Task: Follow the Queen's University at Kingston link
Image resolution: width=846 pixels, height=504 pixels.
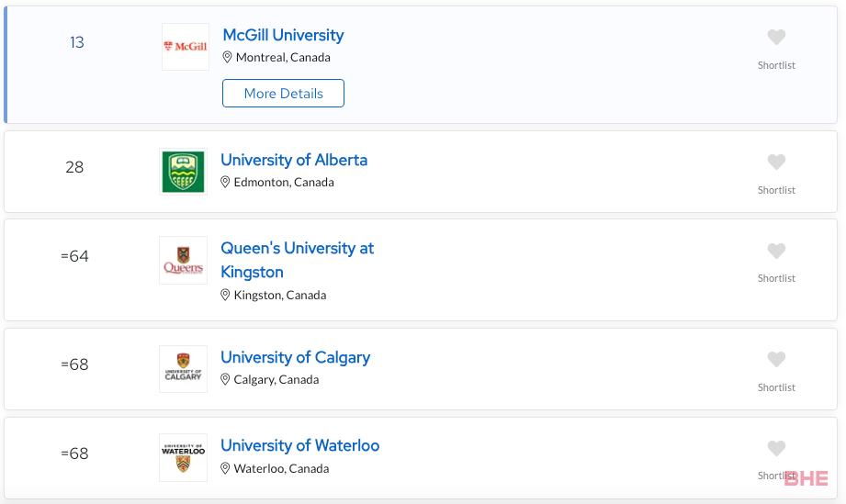Action: click(298, 260)
